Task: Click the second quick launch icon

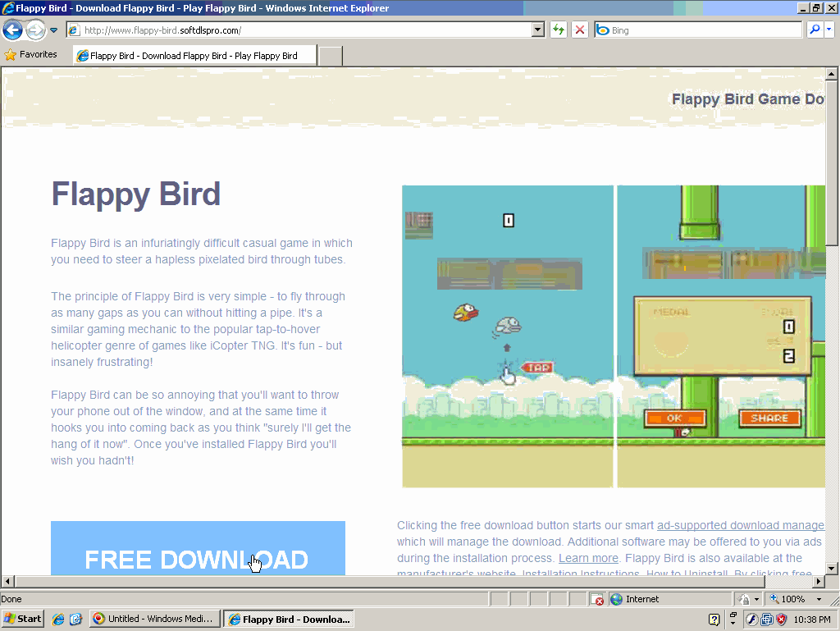Action: coord(75,619)
